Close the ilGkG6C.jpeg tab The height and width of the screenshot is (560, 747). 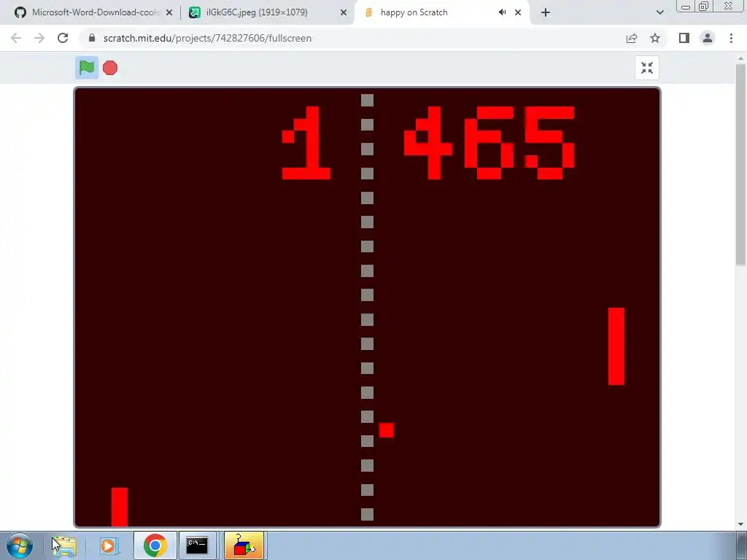coord(344,13)
